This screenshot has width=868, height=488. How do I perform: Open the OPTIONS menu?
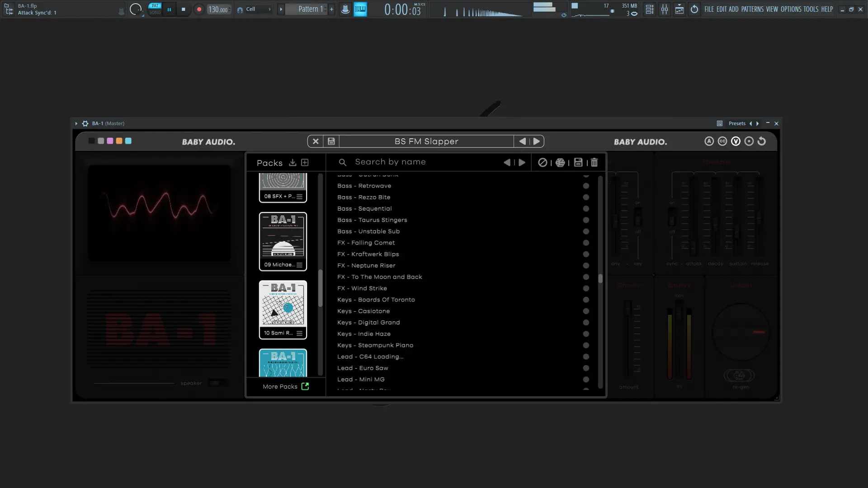791,9
